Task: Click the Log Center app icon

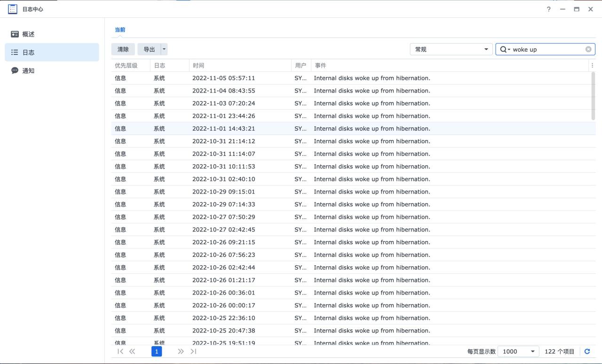Action: point(13,9)
